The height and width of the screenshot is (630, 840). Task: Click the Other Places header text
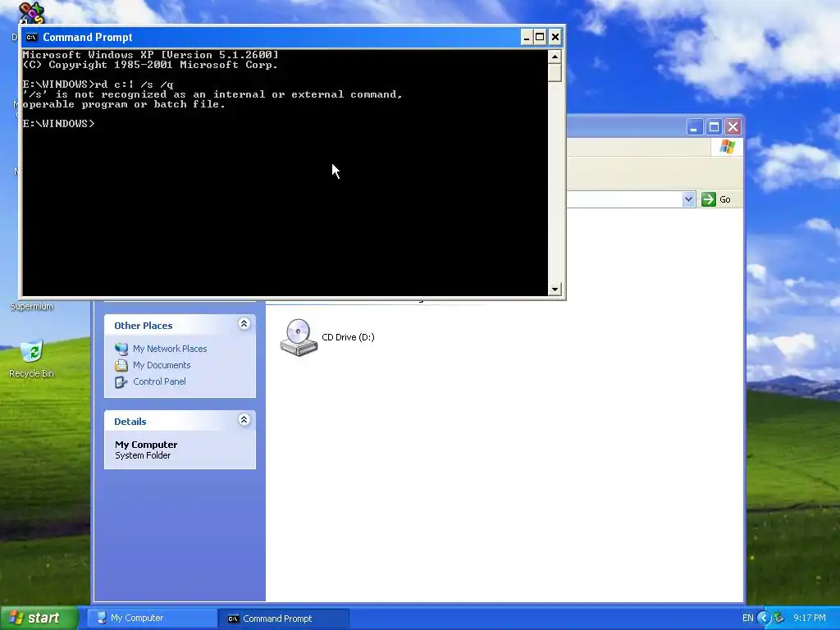click(143, 326)
